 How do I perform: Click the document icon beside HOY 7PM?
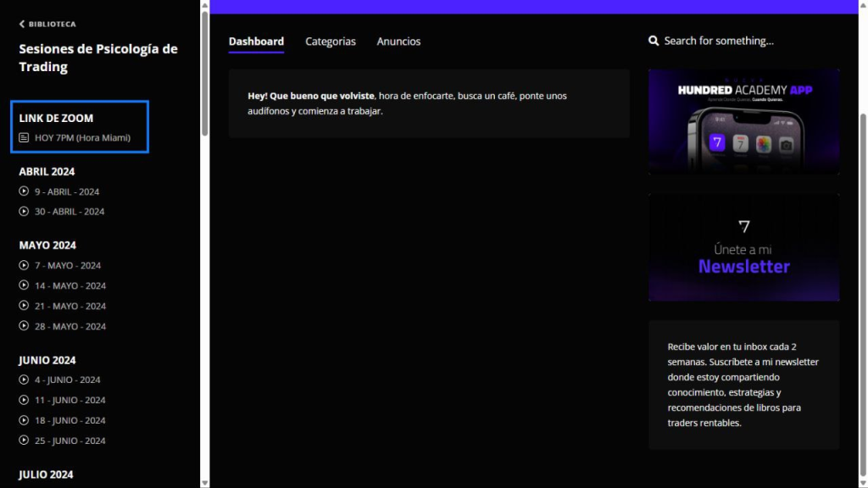coord(25,137)
